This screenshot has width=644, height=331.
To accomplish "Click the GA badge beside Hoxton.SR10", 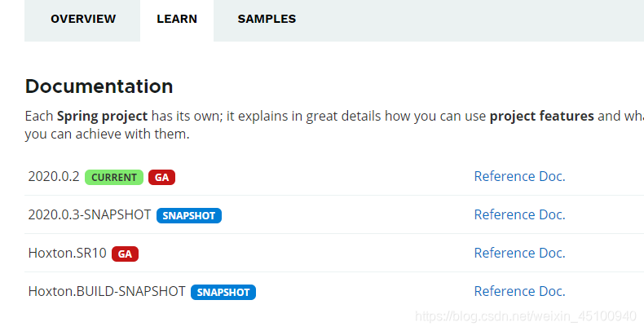I will point(125,254).
